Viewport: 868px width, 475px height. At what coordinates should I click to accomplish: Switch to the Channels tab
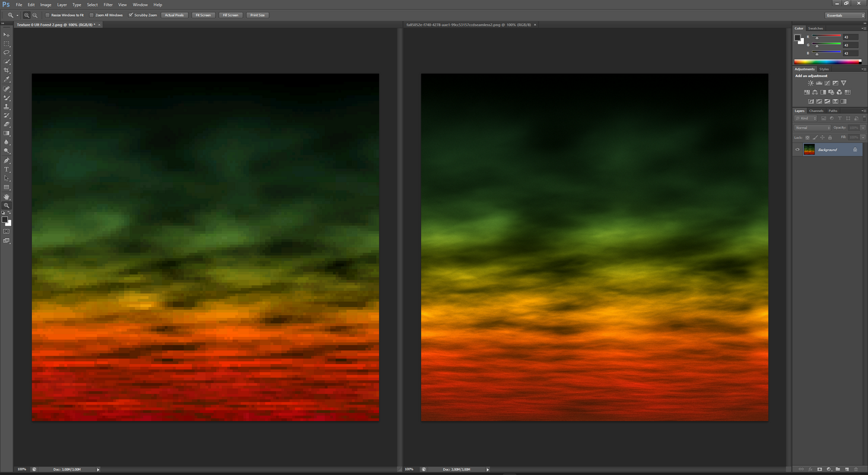click(x=817, y=111)
